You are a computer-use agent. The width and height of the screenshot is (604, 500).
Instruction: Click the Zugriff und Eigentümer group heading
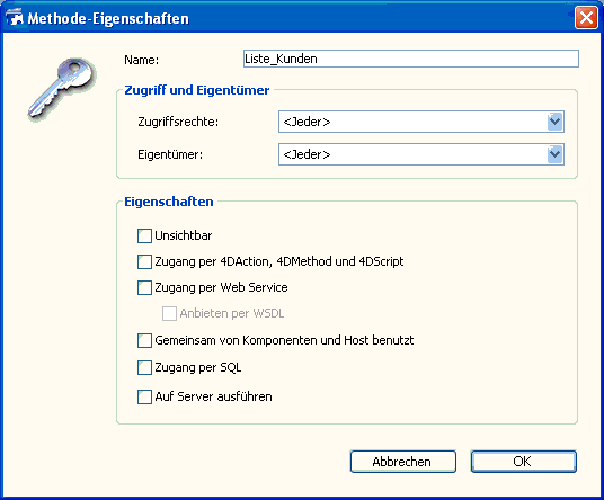coord(196,91)
